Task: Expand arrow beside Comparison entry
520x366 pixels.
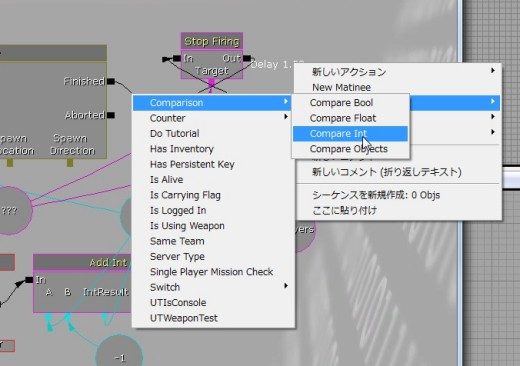Action: [286, 101]
